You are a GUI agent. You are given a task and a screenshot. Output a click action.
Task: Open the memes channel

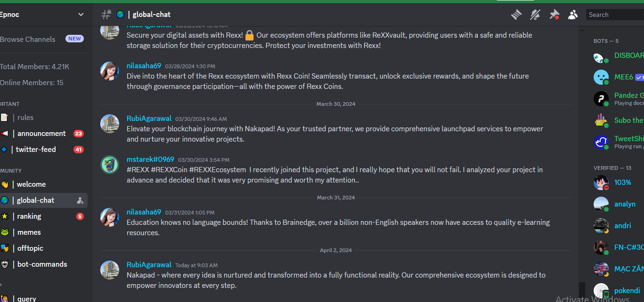click(x=42, y=232)
